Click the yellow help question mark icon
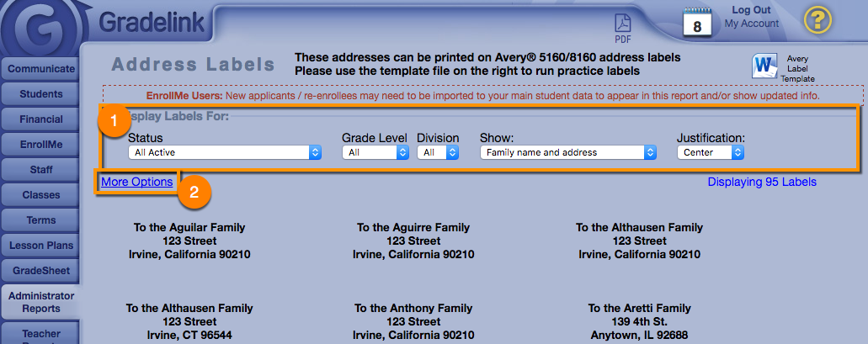 [817, 19]
